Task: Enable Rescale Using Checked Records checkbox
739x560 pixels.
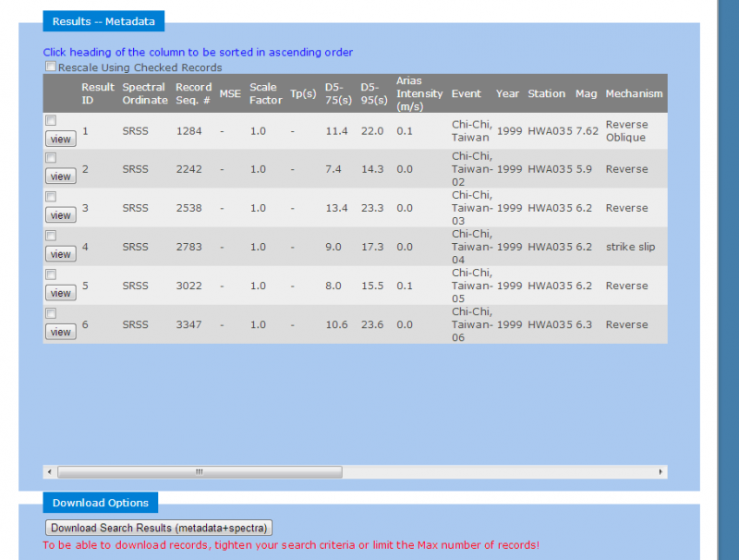Action: [x=51, y=67]
